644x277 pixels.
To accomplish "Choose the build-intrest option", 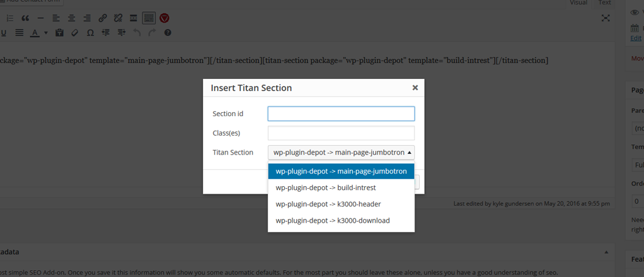I will (x=341, y=188).
